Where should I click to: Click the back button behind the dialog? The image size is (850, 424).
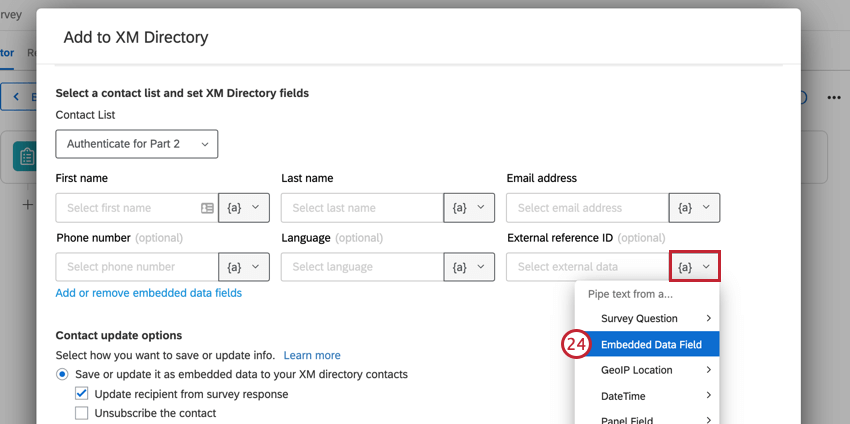click(x=18, y=97)
